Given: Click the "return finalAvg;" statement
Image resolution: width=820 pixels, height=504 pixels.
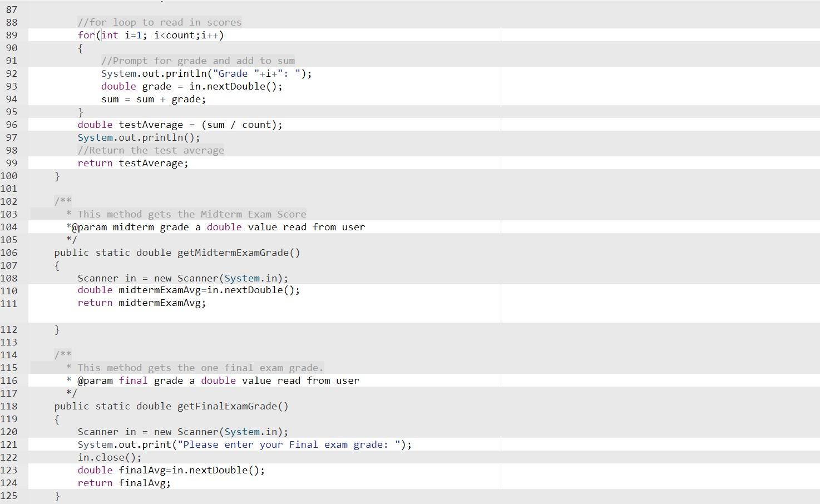Looking at the screenshot, I should tap(124, 483).
